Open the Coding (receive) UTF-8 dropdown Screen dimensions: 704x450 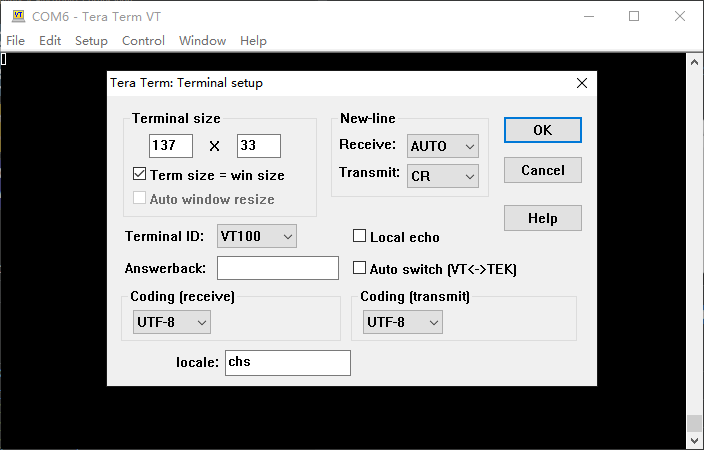coord(170,322)
